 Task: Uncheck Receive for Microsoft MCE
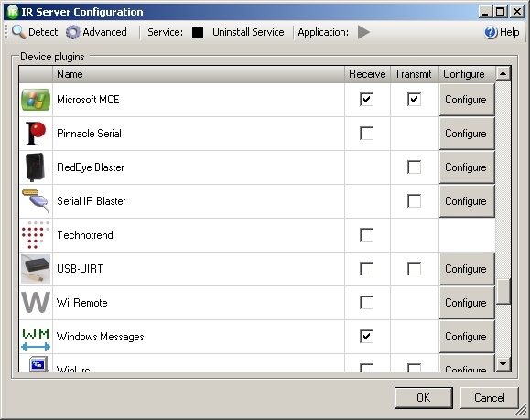tap(367, 100)
